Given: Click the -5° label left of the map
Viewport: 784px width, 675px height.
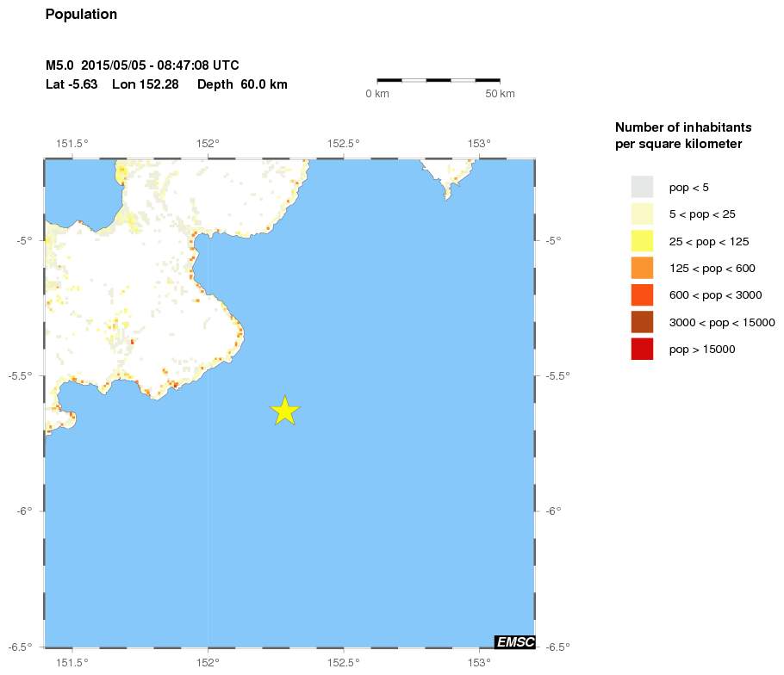Looking at the screenshot, I should point(24,240).
